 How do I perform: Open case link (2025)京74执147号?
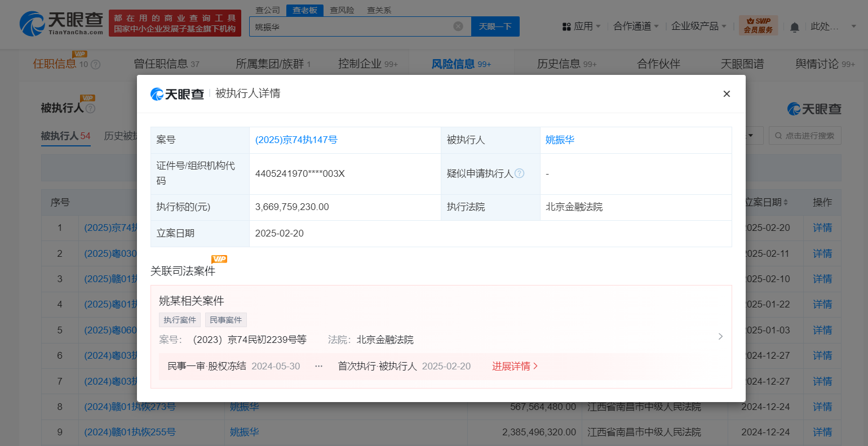point(296,140)
